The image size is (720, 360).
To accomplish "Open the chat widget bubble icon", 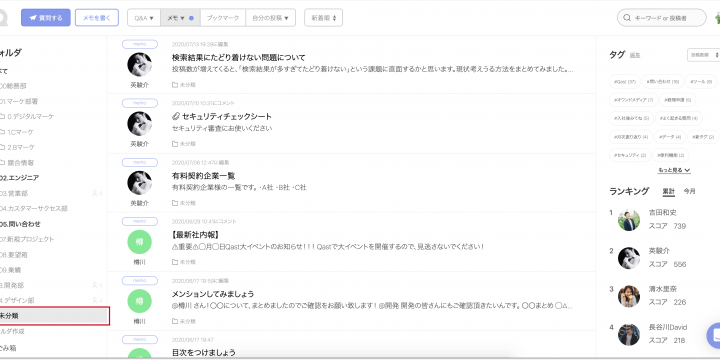I will coord(714,336).
